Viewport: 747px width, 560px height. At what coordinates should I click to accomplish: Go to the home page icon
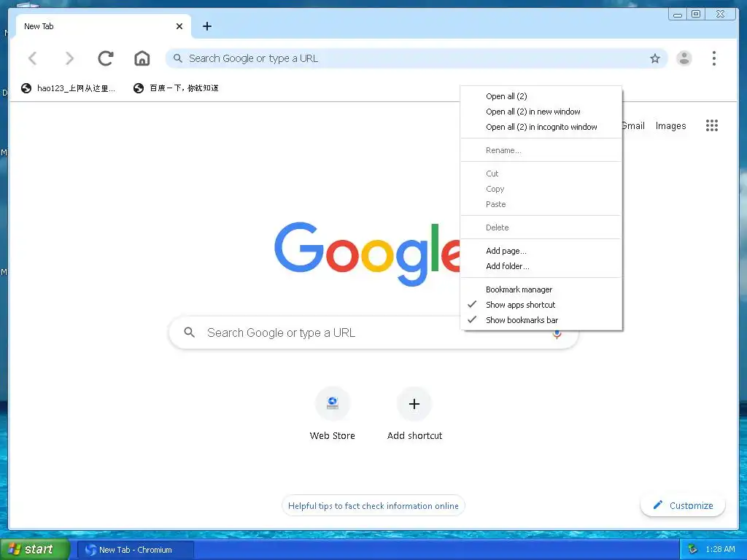pyautogui.click(x=142, y=58)
